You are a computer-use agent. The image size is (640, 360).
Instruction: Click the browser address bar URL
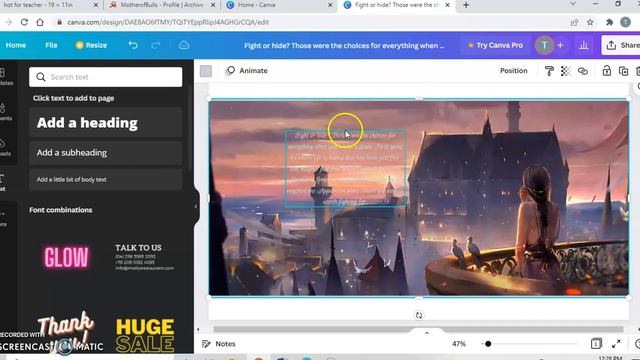click(x=167, y=22)
